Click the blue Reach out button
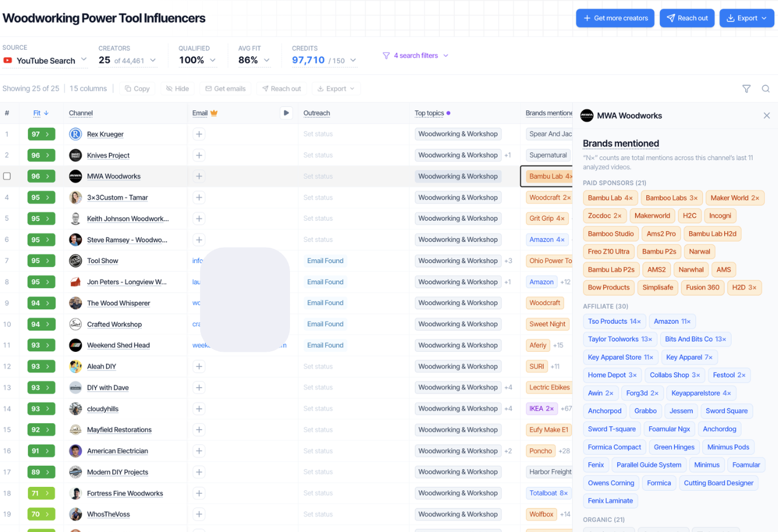 (x=686, y=18)
